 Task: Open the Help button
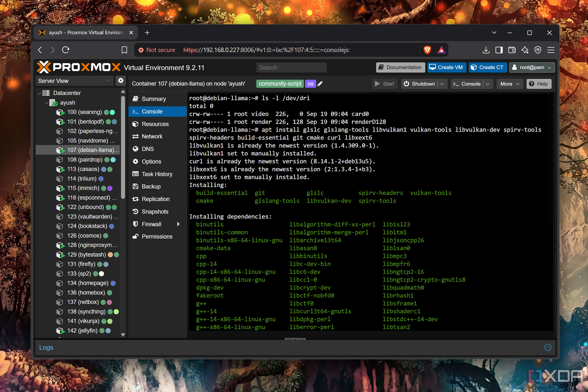(539, 84)
